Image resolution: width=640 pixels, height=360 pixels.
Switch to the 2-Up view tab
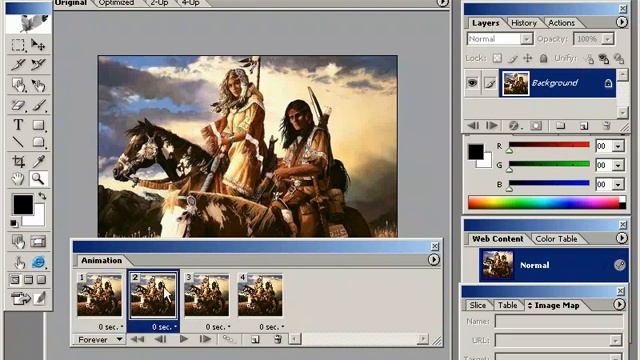159,2
